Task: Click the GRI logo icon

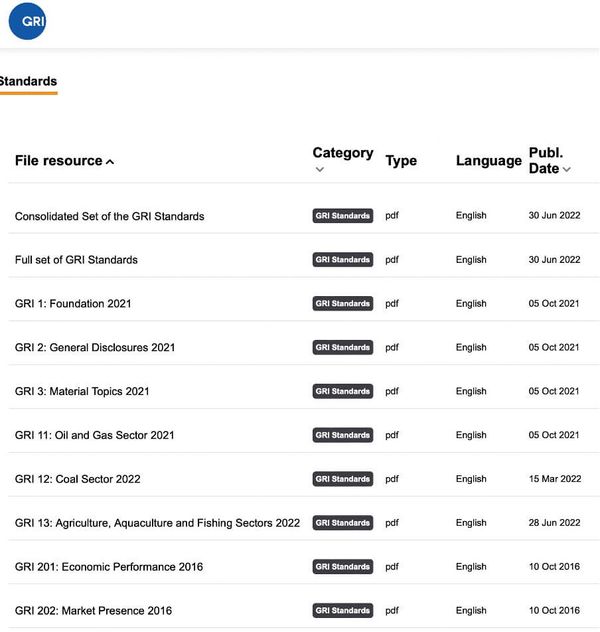Action: 27,22
